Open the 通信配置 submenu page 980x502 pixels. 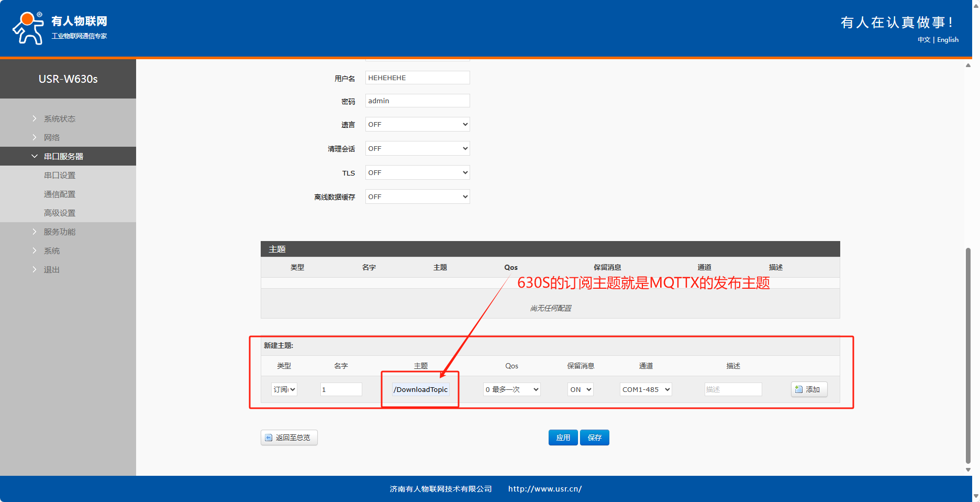[x=60, y=194]
